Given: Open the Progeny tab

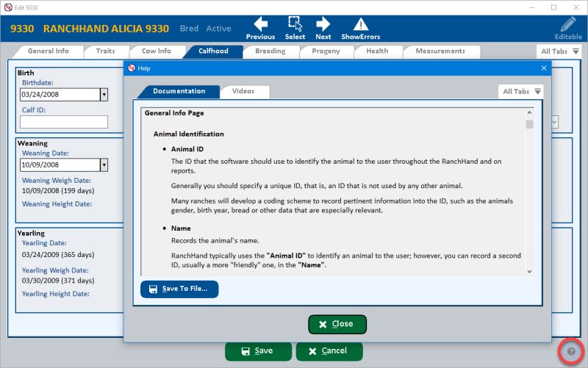Looking at the screenshot, I should [326, 51].
